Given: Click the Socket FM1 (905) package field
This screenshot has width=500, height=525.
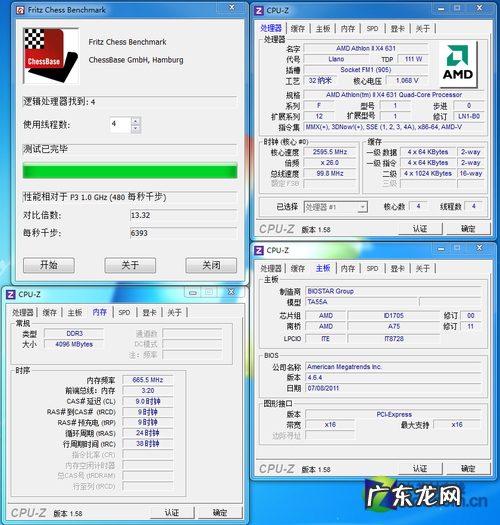Looking at the screenshot, I should click(x=366, y=70).
